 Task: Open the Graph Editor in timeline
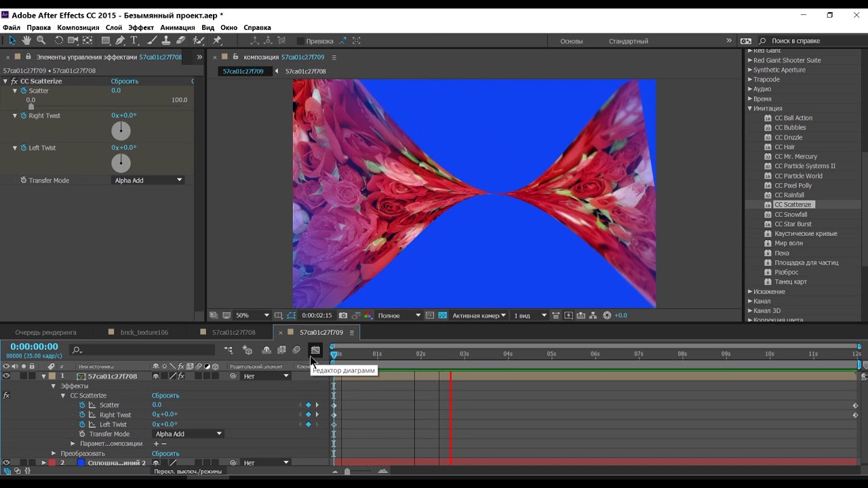pyautogui.click(x=315, y=350)
